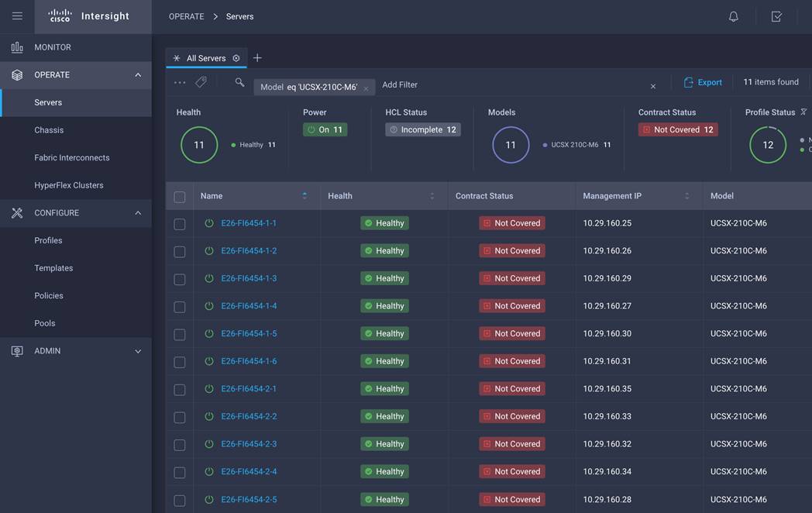The height and width of the screenshot is (513, 812).
Task: Click HCL Status Incomplete 12 badge
Action: (x=423, y=129)
